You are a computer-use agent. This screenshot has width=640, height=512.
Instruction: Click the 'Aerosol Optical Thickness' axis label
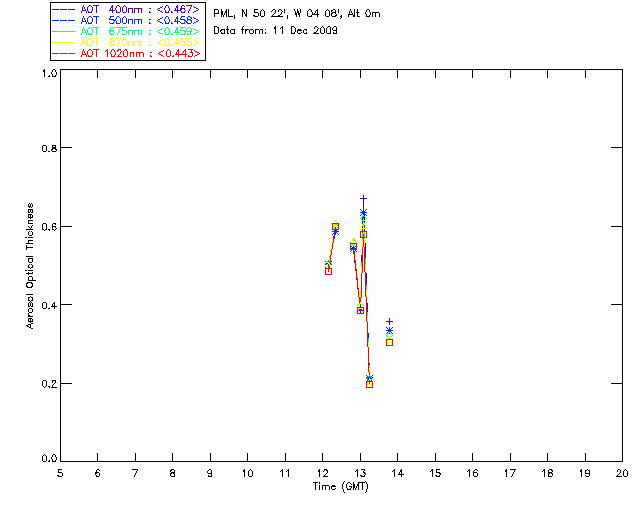tap(30, 266)
